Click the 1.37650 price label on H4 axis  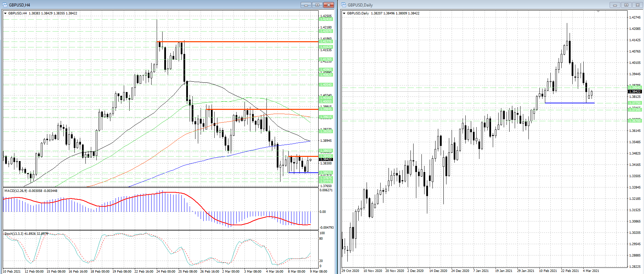point(326,186)
